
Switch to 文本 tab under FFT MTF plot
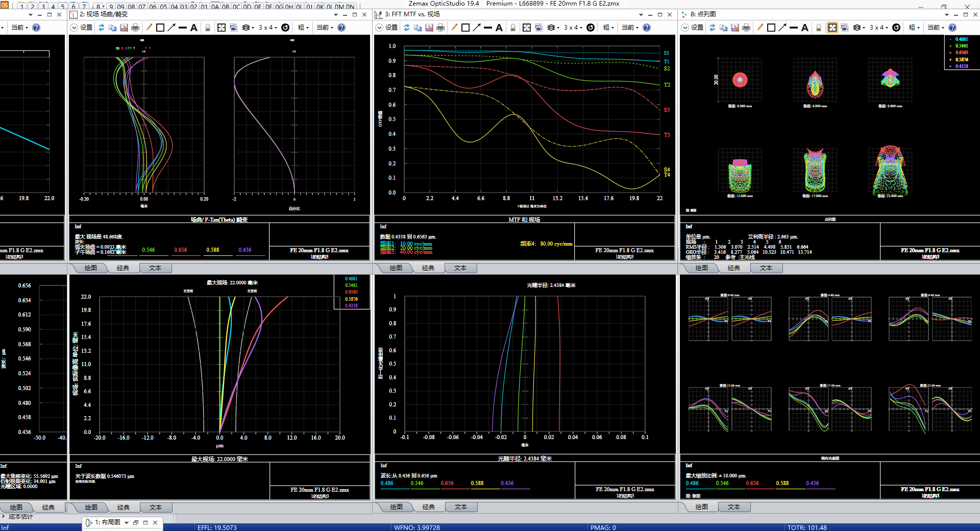(x=460, y=268)
